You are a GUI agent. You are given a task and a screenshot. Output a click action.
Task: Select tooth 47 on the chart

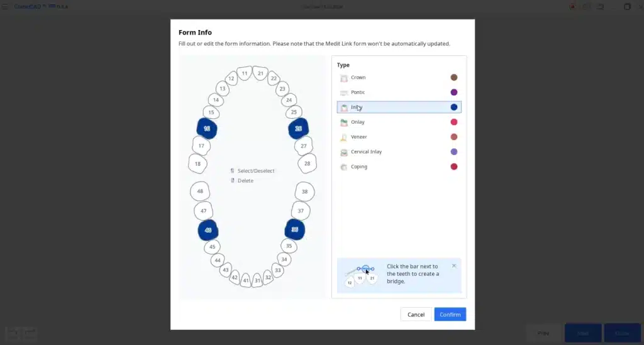point(203,211)
